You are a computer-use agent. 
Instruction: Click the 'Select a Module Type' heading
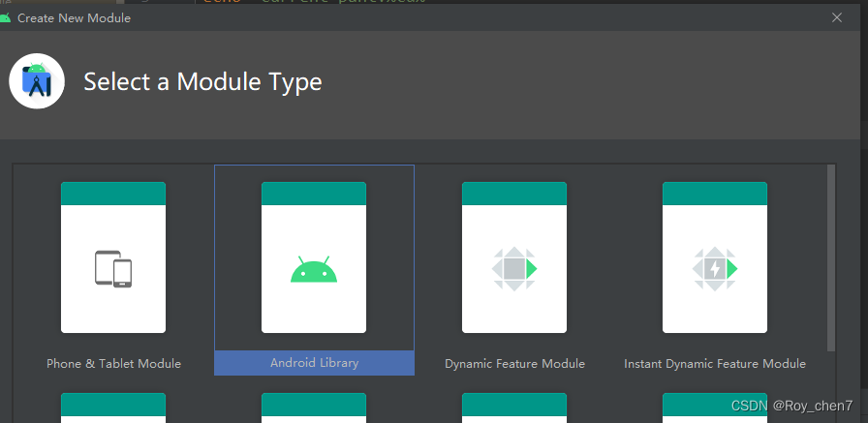click(202, 82)
